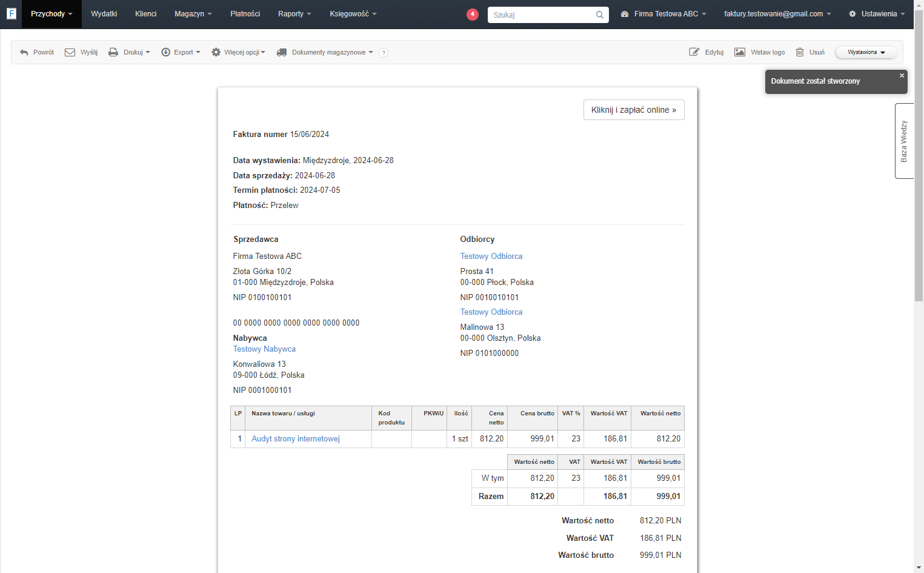Click the search magnifier icon

point(599,15)
